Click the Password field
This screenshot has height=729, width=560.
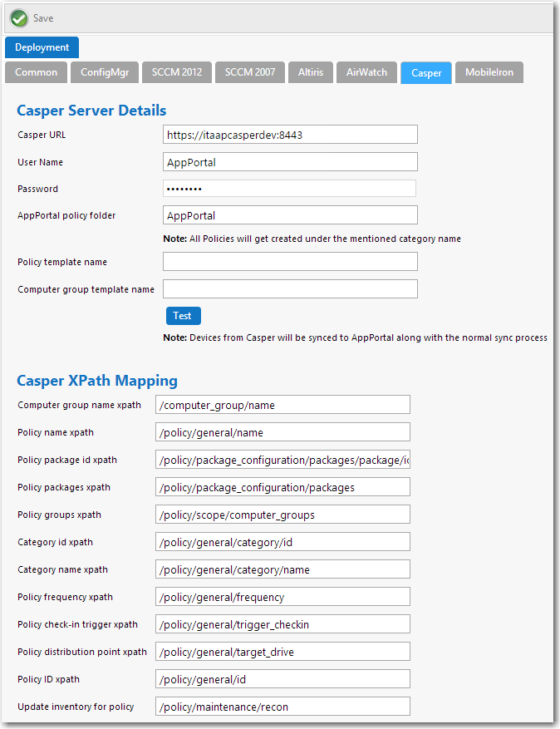289,189
